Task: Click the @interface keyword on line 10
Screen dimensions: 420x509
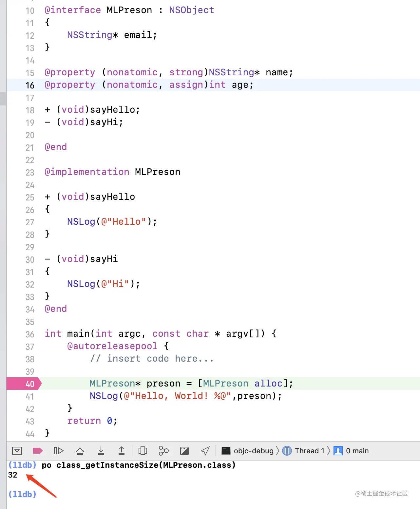Action: (x=73, y=10)
